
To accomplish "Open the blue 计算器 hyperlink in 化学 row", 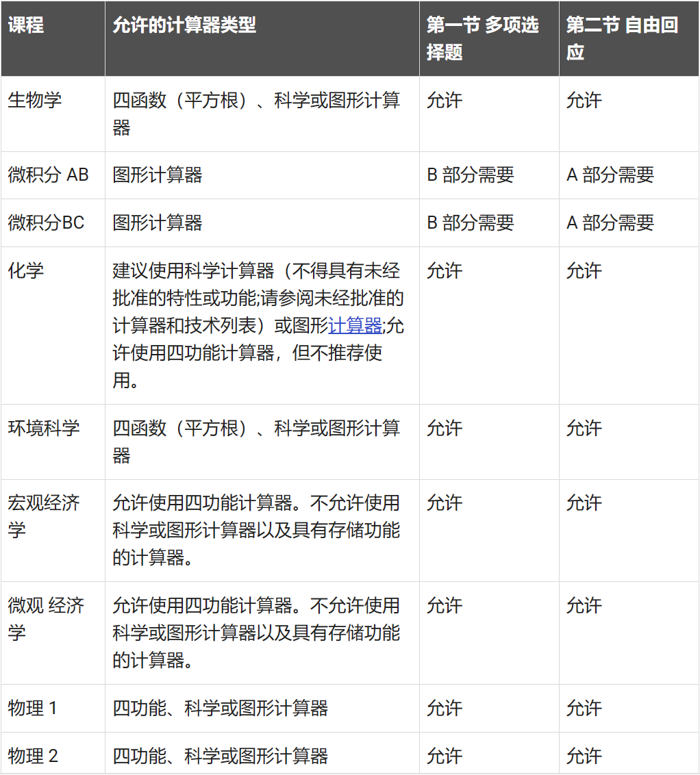I will pos(355,326).
